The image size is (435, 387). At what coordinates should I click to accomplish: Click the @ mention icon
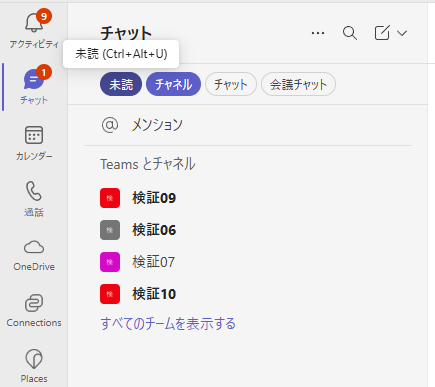[x=110, y=125]
